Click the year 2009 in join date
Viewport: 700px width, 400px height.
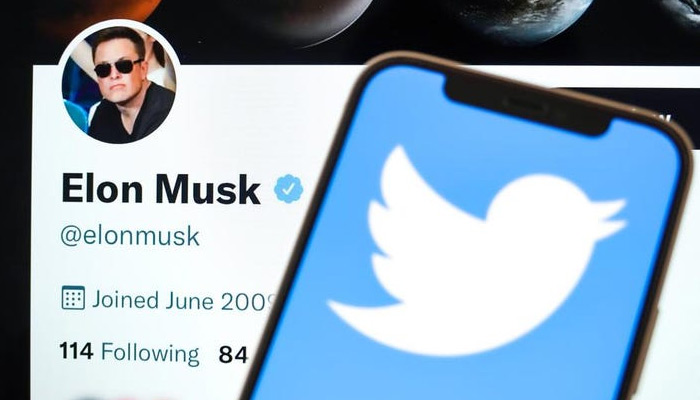pyautogui.click(x=248, y=302)
